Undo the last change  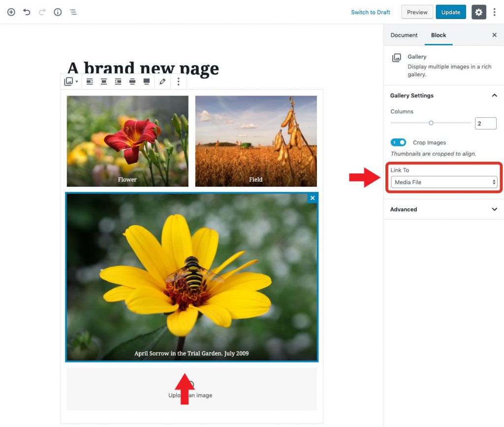coord(27,12)
